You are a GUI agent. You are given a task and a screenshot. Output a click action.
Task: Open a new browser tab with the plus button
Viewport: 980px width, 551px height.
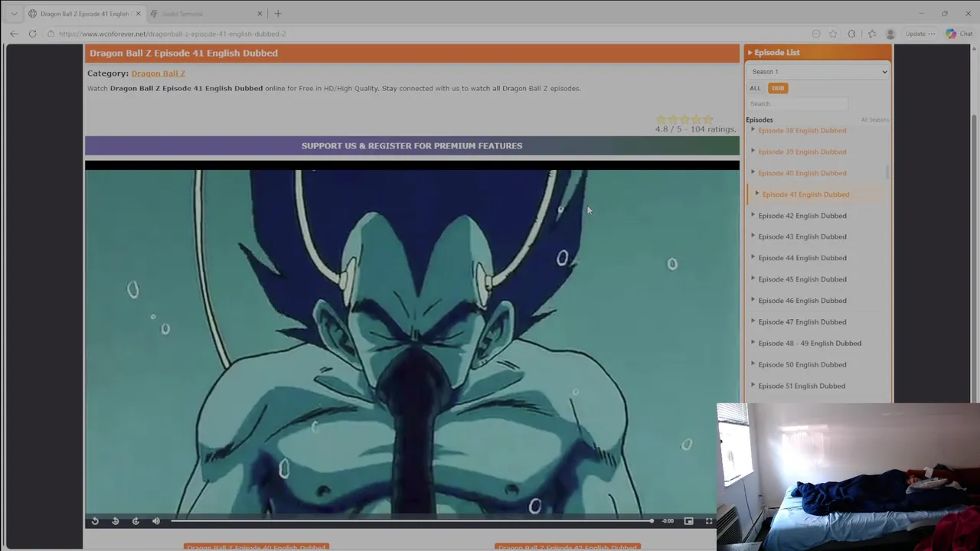[278, 14]
